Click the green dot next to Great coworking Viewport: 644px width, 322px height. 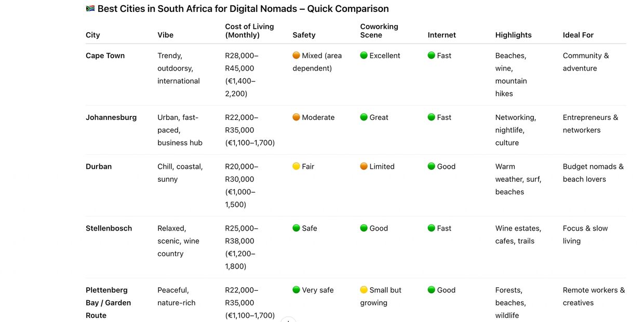click(364, 117)
